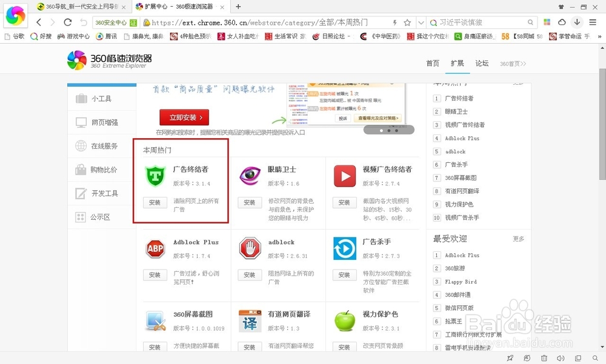Click the 习近平谈慎独 search field

[482, 22]
